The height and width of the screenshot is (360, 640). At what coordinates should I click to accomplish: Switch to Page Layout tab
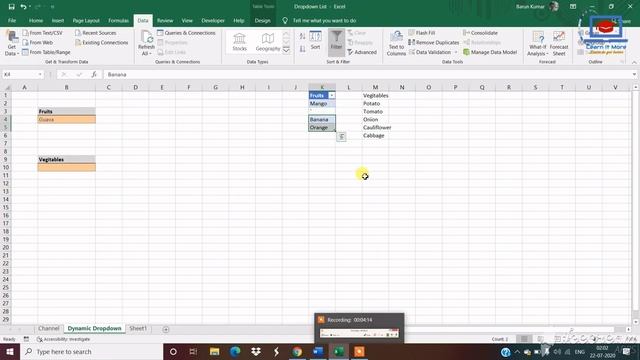86,20
